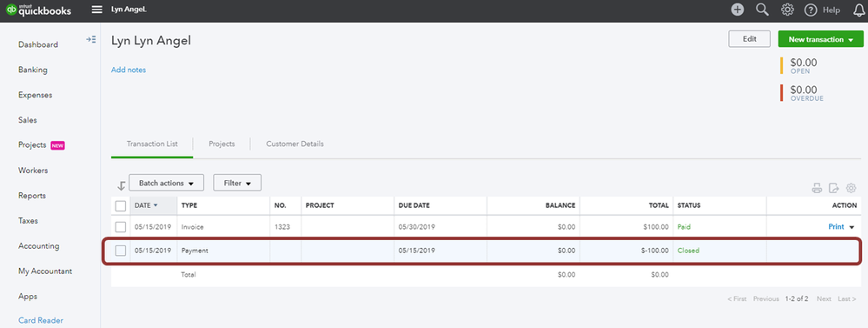Open the notifications bell
The image size is (868, 328).
pyautogui.click(x=858, y=10)
